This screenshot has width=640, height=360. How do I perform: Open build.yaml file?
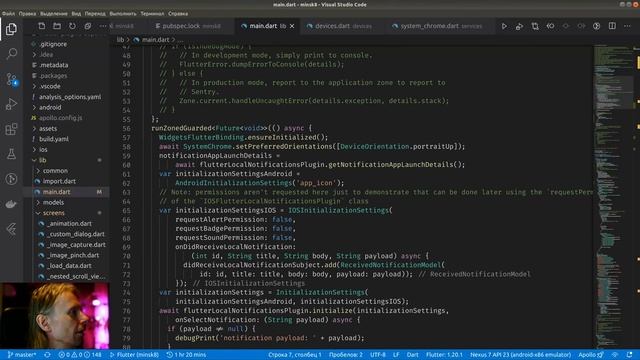pyautogui.click(x=53, y=139)
